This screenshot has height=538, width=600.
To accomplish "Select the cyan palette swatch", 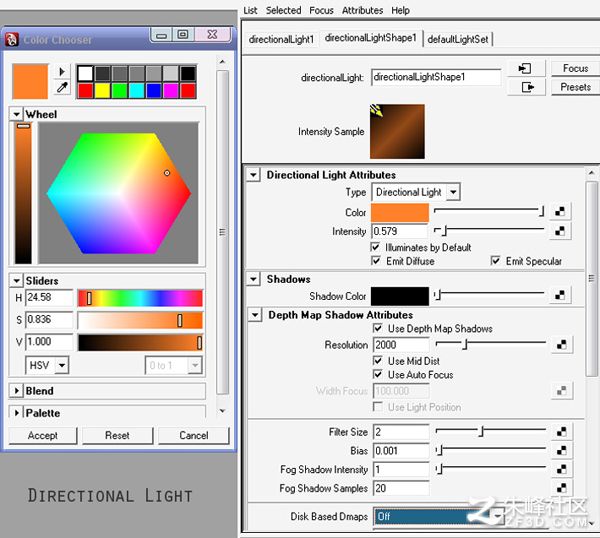I will coord(137,91).
